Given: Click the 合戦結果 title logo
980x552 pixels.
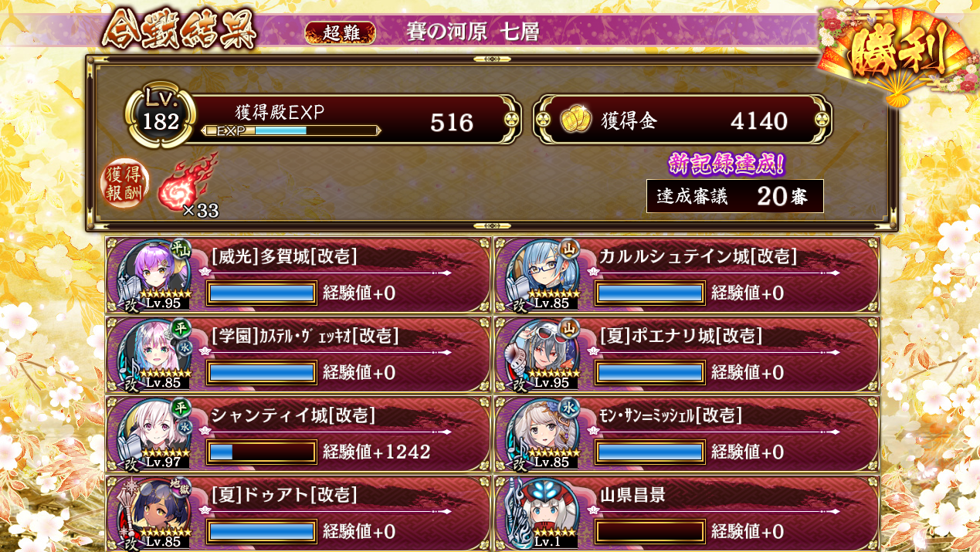Looking at the screenshot, I should [x=178, y=31].
